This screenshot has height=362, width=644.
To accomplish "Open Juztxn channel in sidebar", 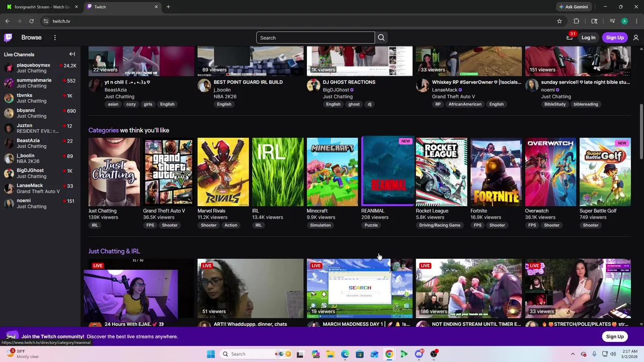I will (40, 128).
